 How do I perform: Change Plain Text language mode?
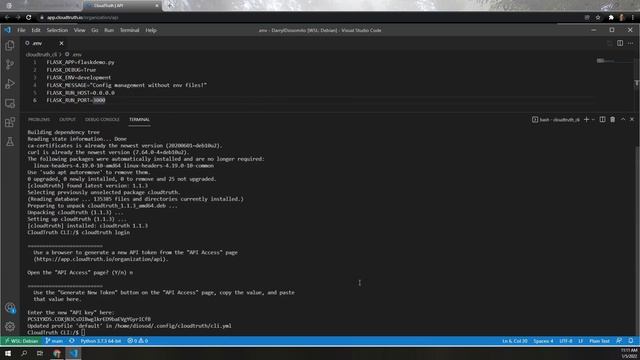click(599, 341)
